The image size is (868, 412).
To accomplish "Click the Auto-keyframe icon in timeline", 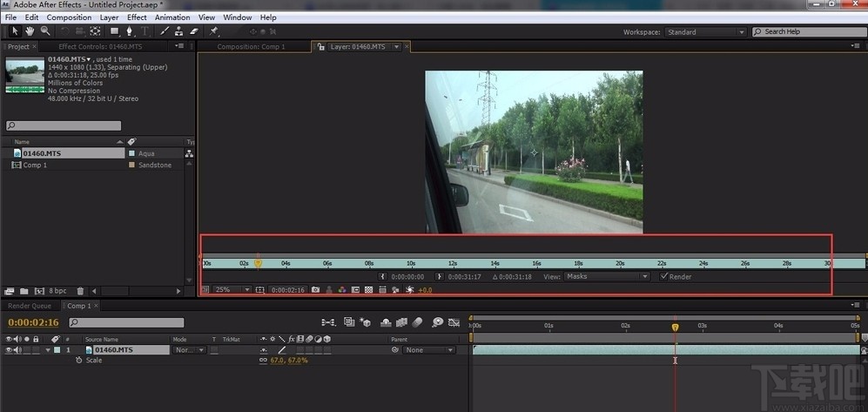I will [x=454, y=322].
